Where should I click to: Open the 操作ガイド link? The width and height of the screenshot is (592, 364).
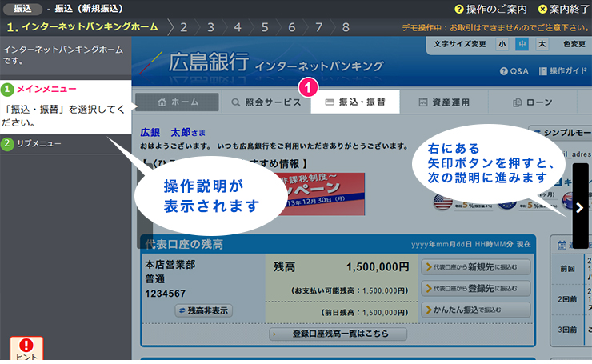(563, 71)
